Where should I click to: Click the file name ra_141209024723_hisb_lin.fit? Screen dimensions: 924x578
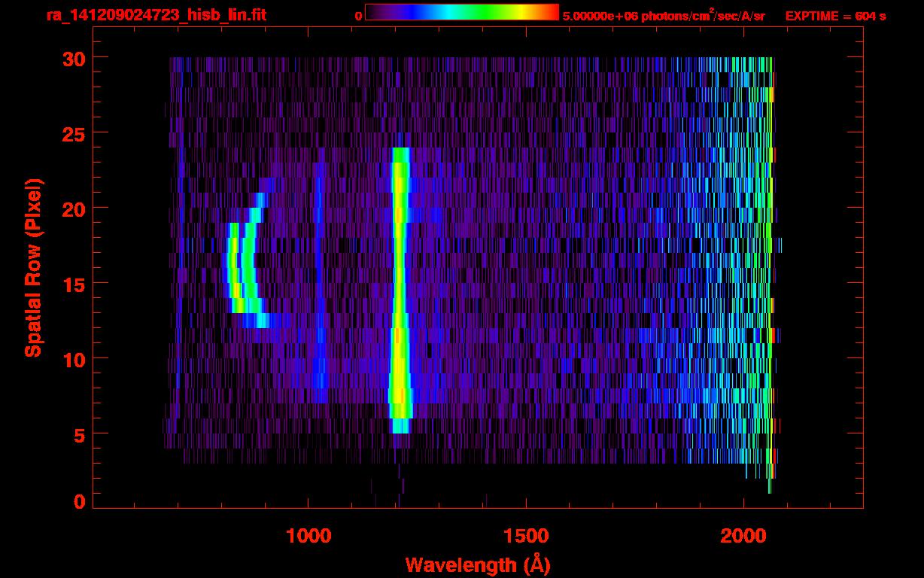coord(156,15)
